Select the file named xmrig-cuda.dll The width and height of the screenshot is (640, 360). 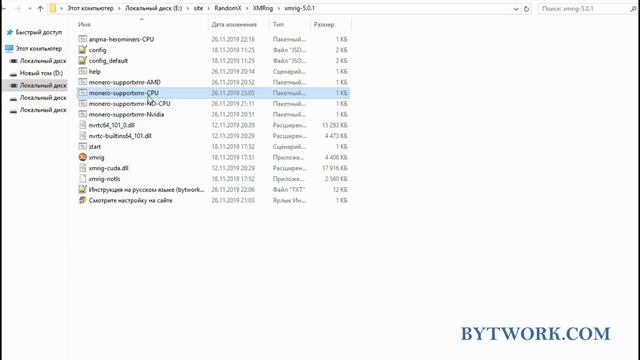coord(109,168)
